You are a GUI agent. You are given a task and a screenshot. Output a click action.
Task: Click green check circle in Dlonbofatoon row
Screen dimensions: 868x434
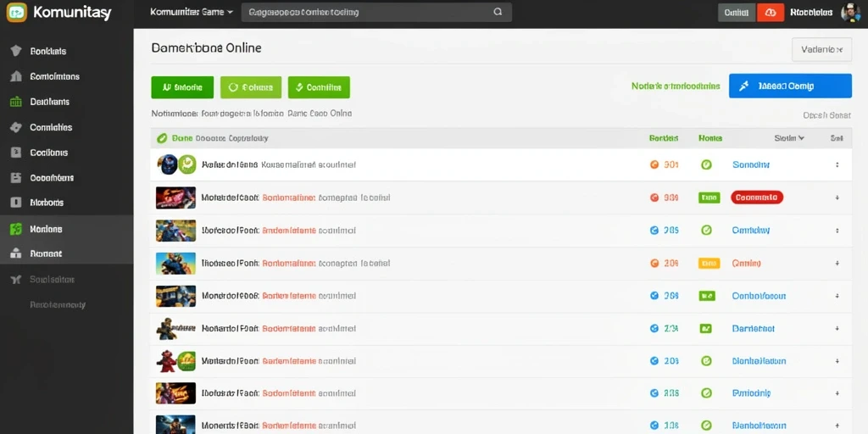coord(706,361)
